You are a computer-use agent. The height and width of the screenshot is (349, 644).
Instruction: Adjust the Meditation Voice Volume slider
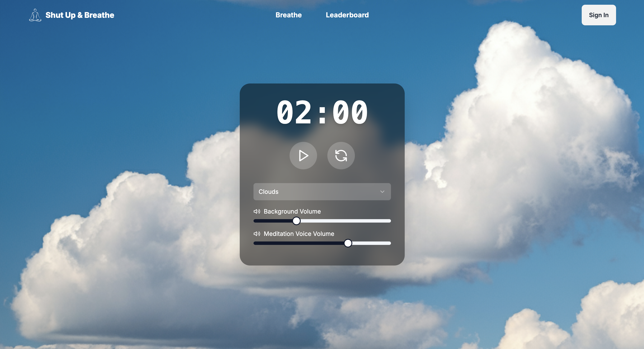click(x=348, y=243)
